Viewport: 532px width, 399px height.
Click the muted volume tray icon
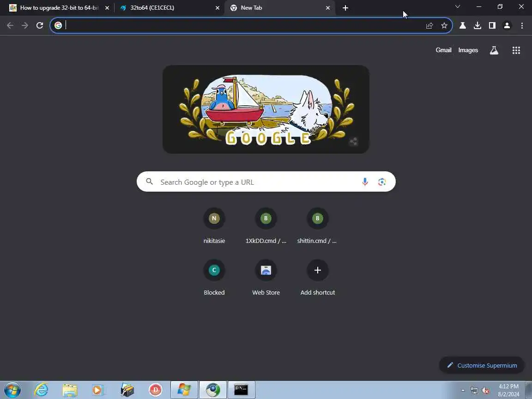coord(485,391)
